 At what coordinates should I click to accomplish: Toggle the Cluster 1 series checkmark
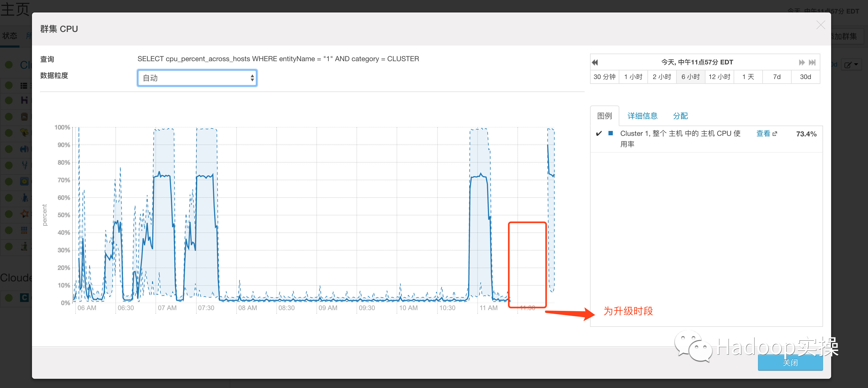(599, 134)
